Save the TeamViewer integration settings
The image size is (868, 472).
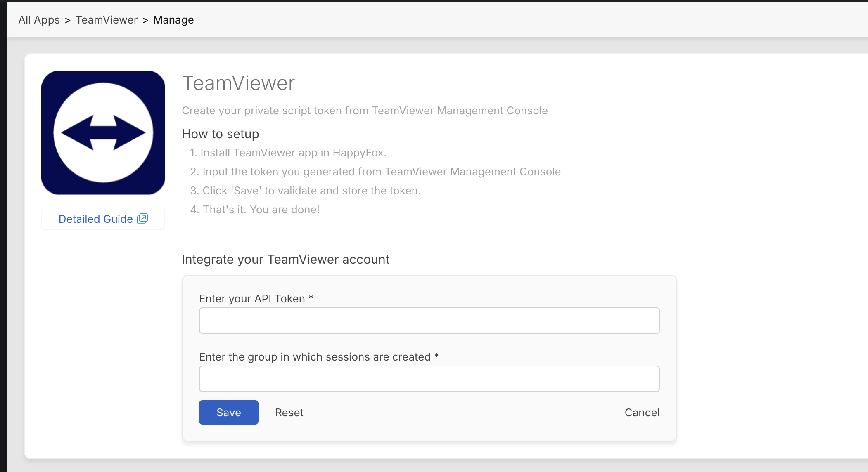[x=229, y=413]
